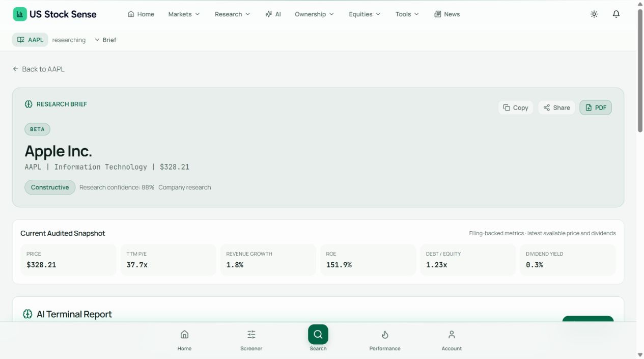Click the AI Terminal Report brain icon
The width and height of the screenshot is (644, 359).
click(27, 314)
